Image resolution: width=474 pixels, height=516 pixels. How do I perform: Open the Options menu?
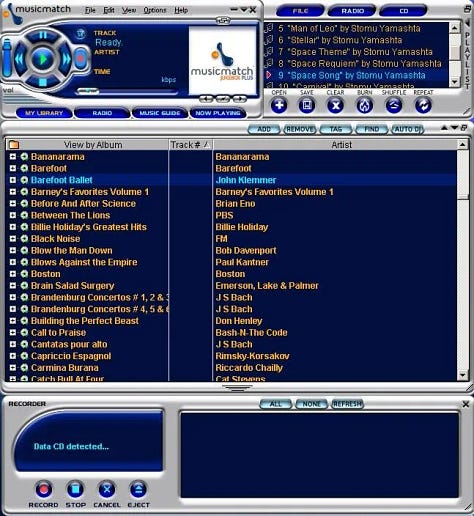tap(155, 10)
